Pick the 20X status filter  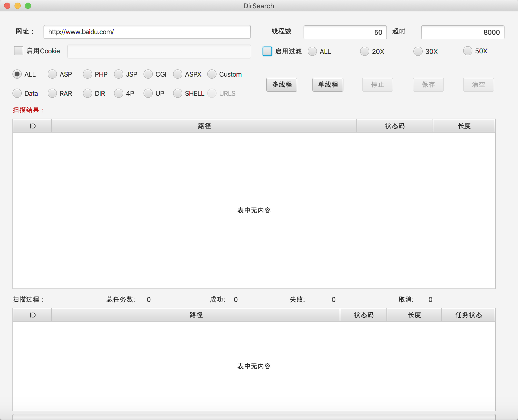coord(365,51)
